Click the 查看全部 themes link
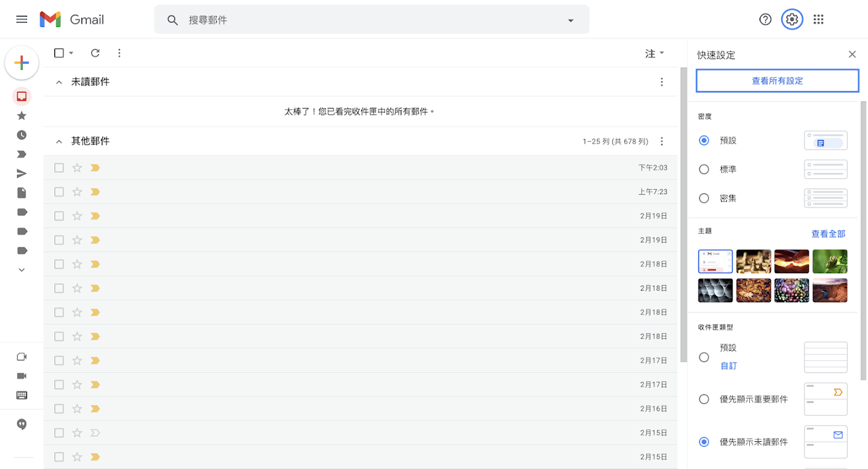Screen dimensions: 868x469 828,234
